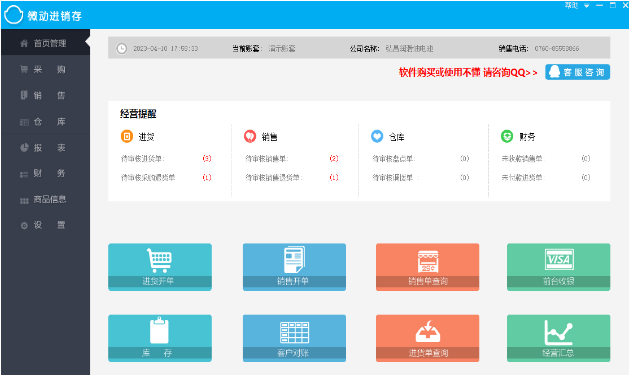Click the red 销售 reminder icon

[250, 136]
